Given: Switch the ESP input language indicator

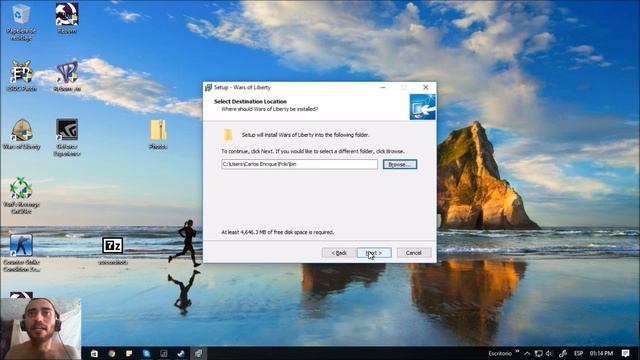Looking at the screenshot, I should (x=578, y=353).
